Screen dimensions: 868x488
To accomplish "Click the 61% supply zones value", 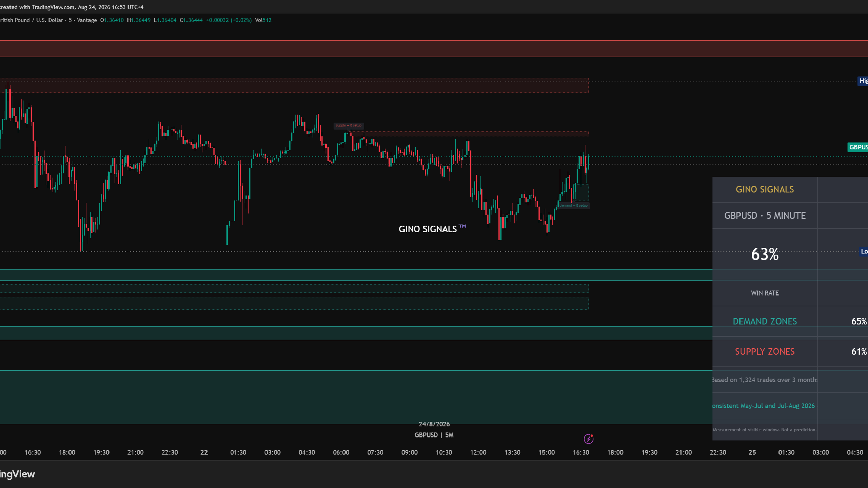I will (x=859, y=352).
